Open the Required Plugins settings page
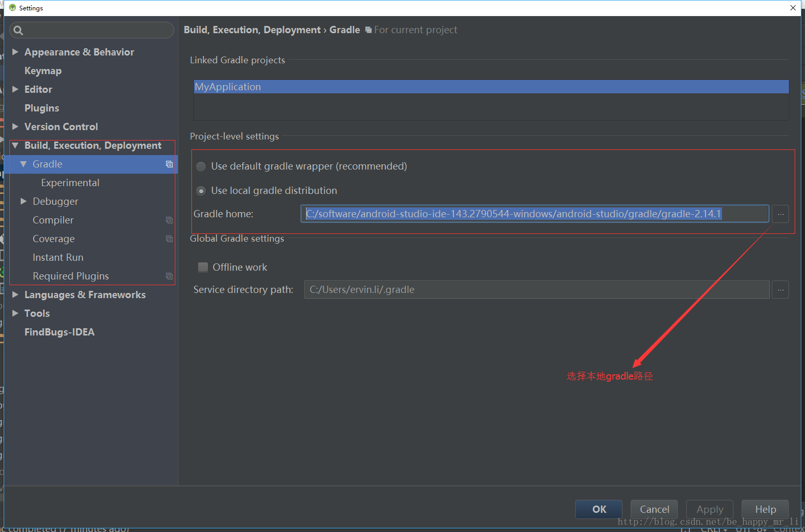 71,276
